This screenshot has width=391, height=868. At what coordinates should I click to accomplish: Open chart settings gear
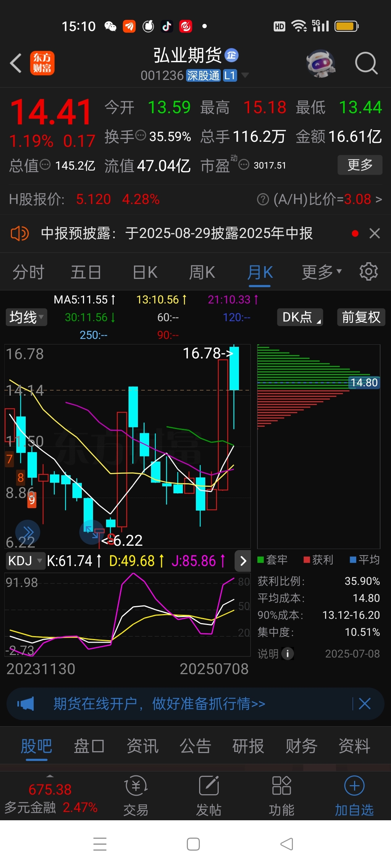tap(369, 272)
